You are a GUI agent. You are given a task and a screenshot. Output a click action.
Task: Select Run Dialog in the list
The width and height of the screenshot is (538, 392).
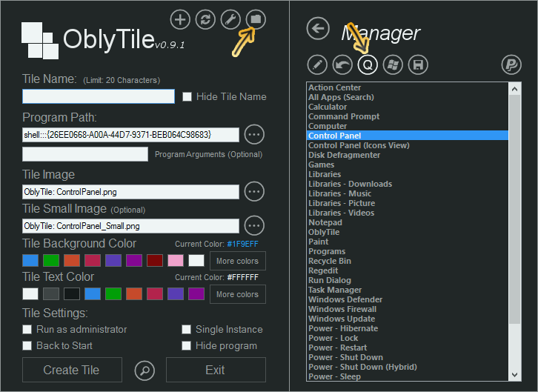coord(408,280)
